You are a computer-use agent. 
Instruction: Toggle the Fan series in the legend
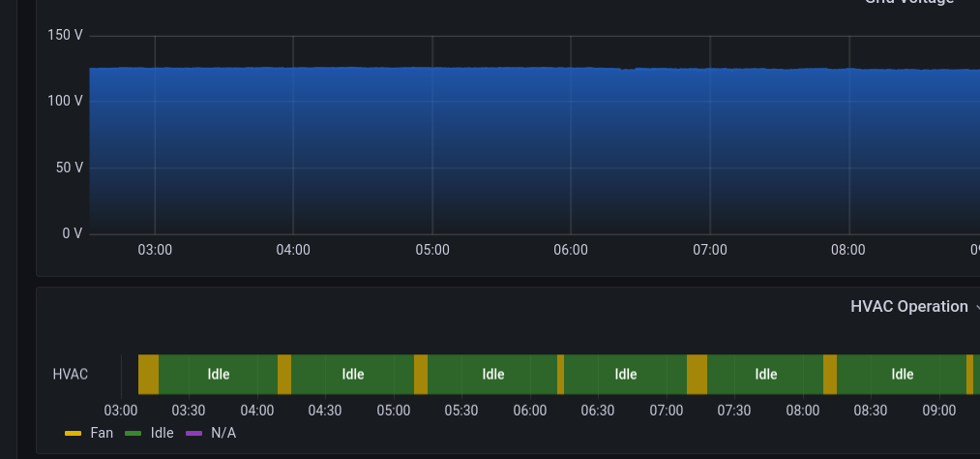point(102,433)
